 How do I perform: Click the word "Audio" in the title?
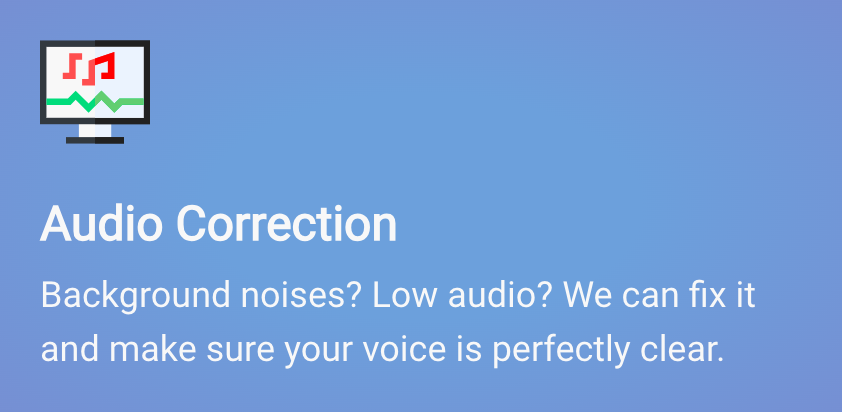pos(102,224)
